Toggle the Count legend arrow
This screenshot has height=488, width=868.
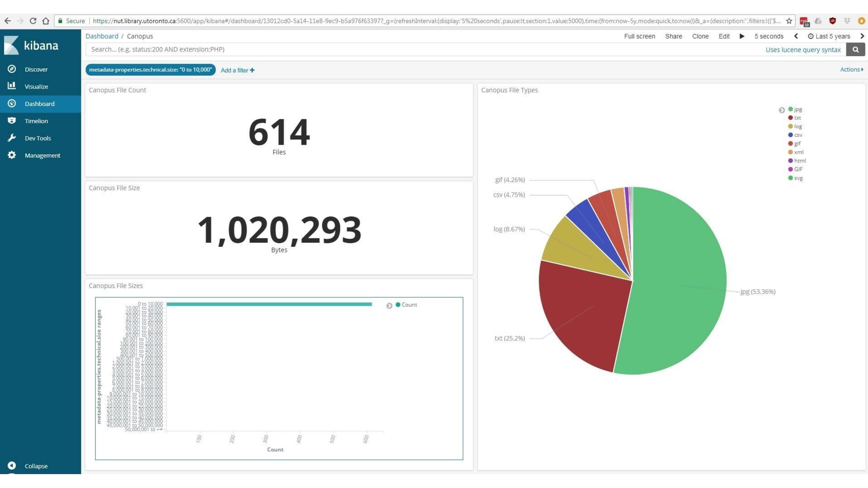click(389, 306)
